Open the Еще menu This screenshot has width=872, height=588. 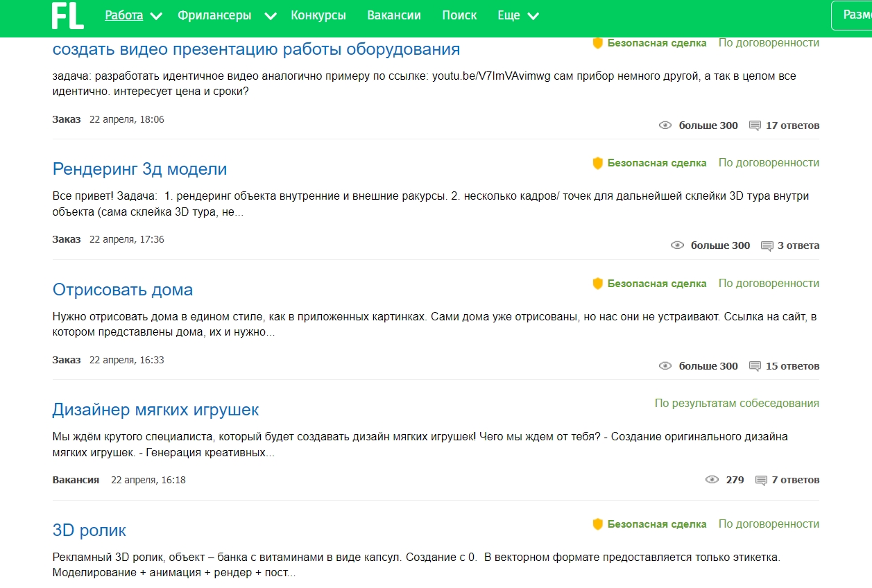click(508, 15)
